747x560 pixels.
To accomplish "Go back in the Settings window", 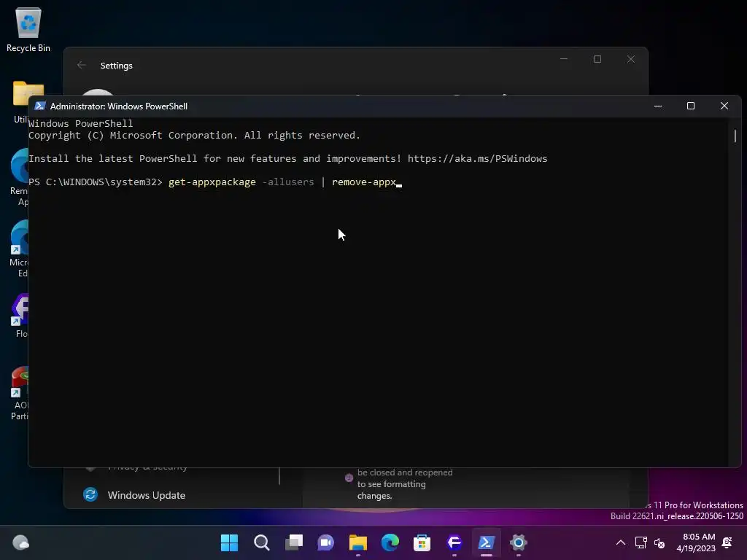I will (x=82, y=65).
